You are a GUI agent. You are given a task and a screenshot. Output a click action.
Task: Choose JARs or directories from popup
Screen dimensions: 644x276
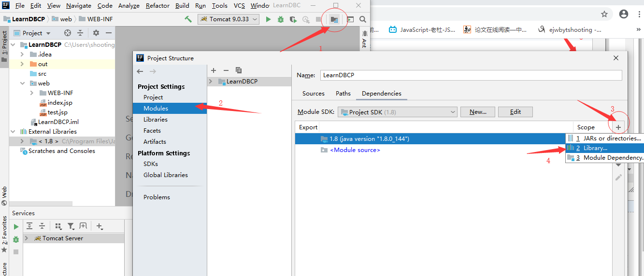click(605, 138)
